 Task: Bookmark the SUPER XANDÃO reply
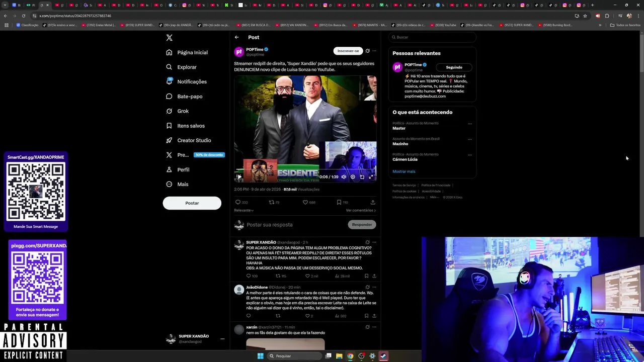coord(366,276)
